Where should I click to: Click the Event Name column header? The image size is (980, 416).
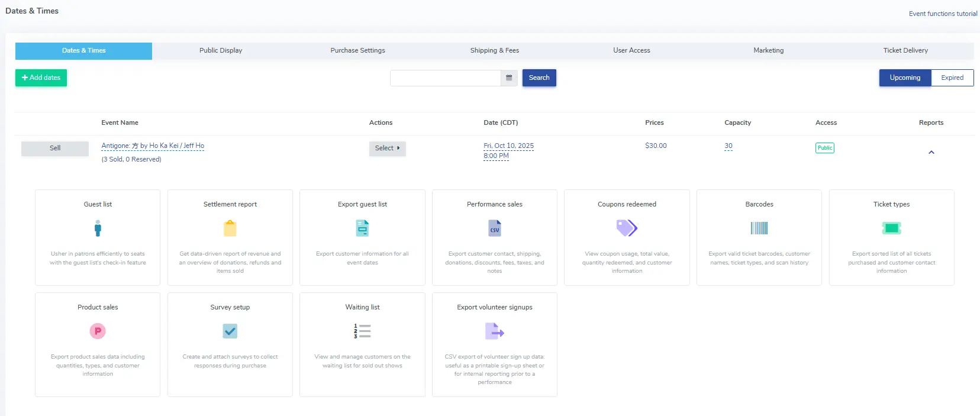pyautogui.click(x=120, y=122)
